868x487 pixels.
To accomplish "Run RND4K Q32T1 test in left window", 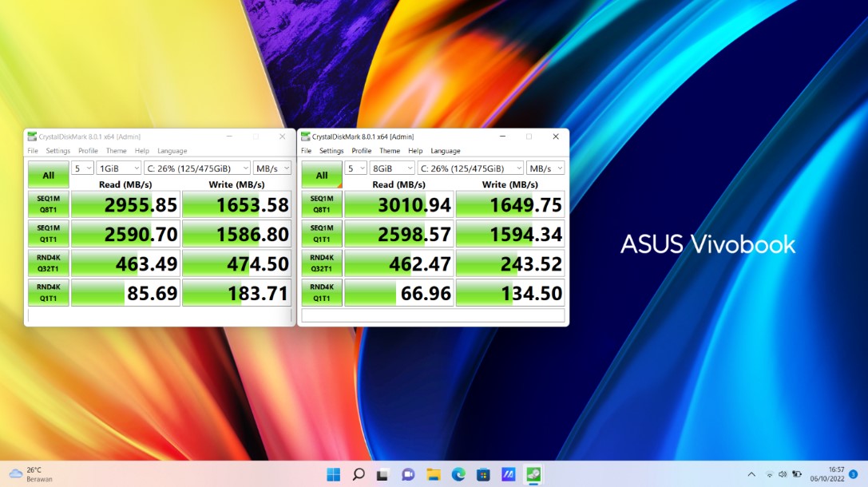I will pos(48,263).
